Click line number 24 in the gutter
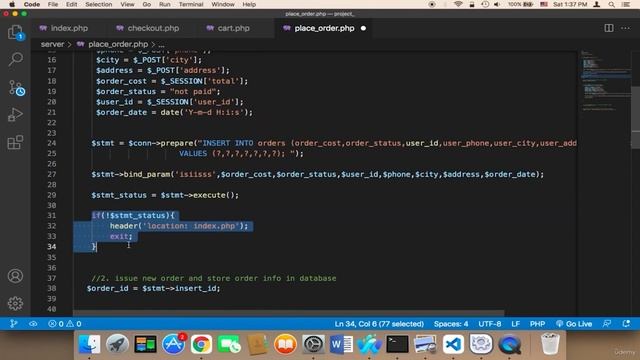Image resolution: width=640 pixels, height=360 pixels. click(51, 143)
